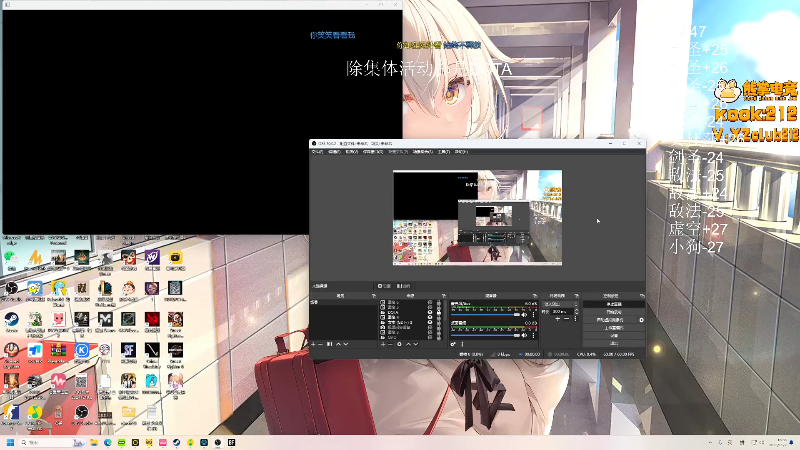Click Properties button on the source toolbar
The image size is (800, 450).
click(384, 286)
